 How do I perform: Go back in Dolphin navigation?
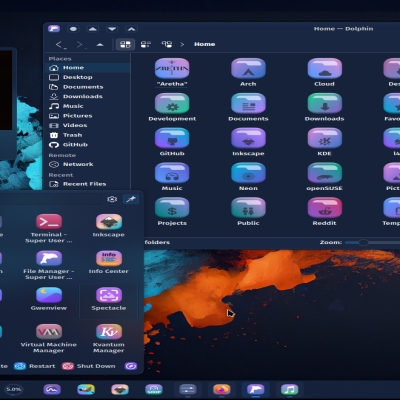click(x=60, y=44)
